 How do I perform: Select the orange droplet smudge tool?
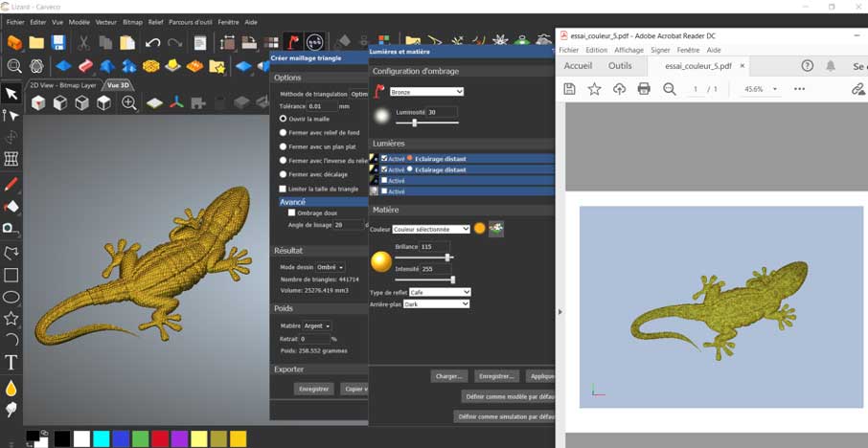(x=11, y=388)
